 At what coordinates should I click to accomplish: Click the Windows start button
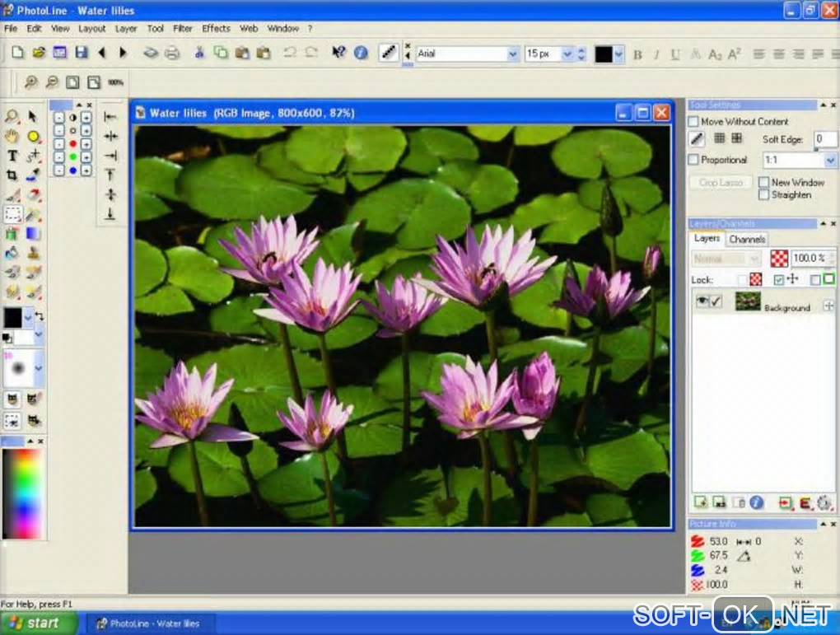point(39,623)
